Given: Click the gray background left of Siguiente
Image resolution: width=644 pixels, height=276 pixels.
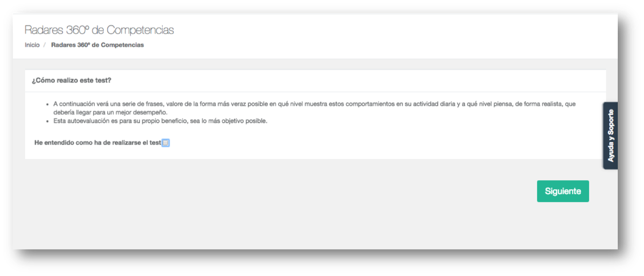Looking at the screenshot, I should pyautogui.click(x=301, y=191).
